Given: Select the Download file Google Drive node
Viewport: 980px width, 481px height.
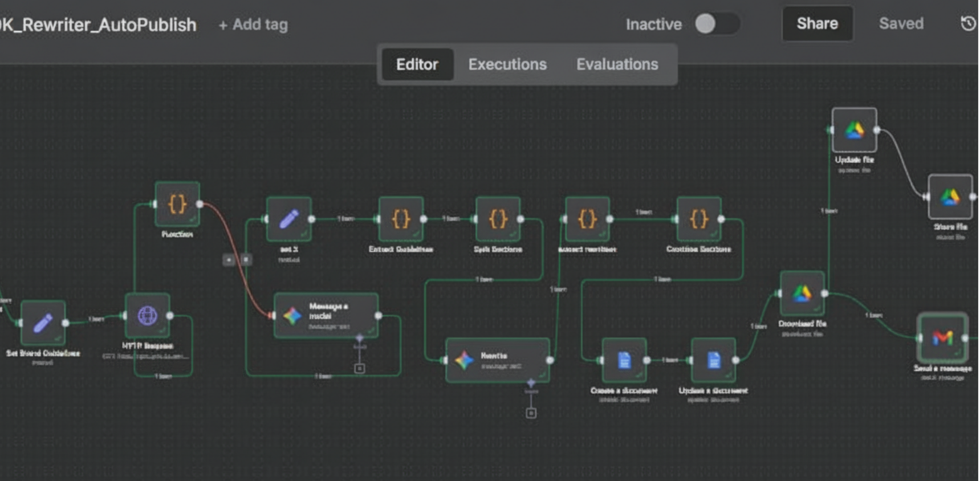Looking at the screenshot, I should [x=802, y=294].
